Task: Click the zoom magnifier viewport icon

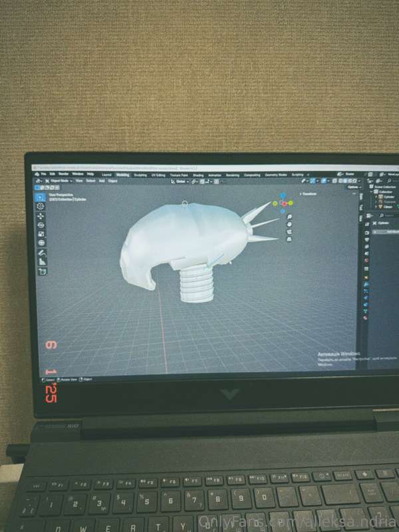Action: click(x=289, y=215)
